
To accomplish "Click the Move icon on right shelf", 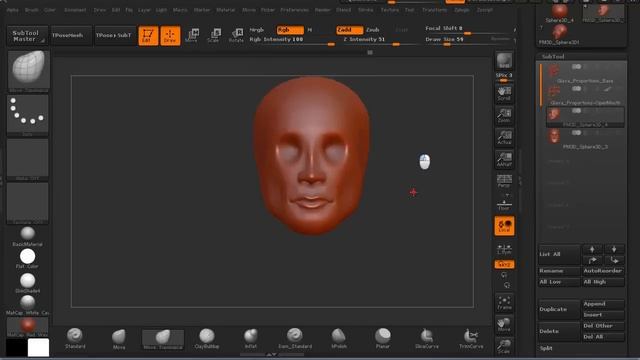I will pyautogui.click(x=504, y=324).
